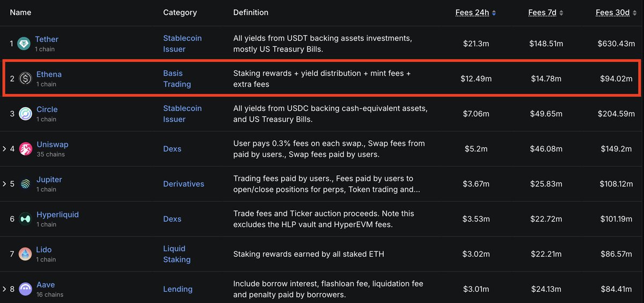Expand the Aave row chains
The image size is (644, 303).
tap(4, 289)
